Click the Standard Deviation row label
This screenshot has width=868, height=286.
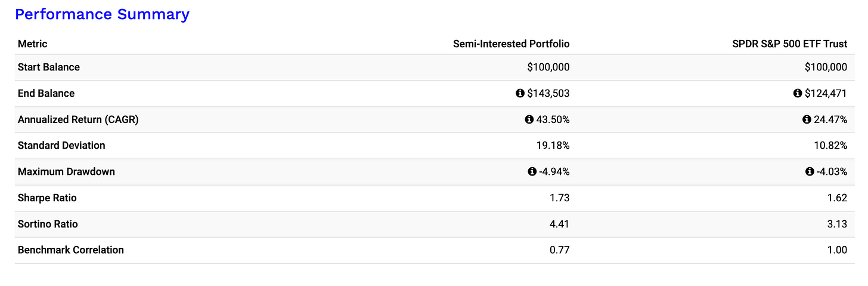[61, 146]
